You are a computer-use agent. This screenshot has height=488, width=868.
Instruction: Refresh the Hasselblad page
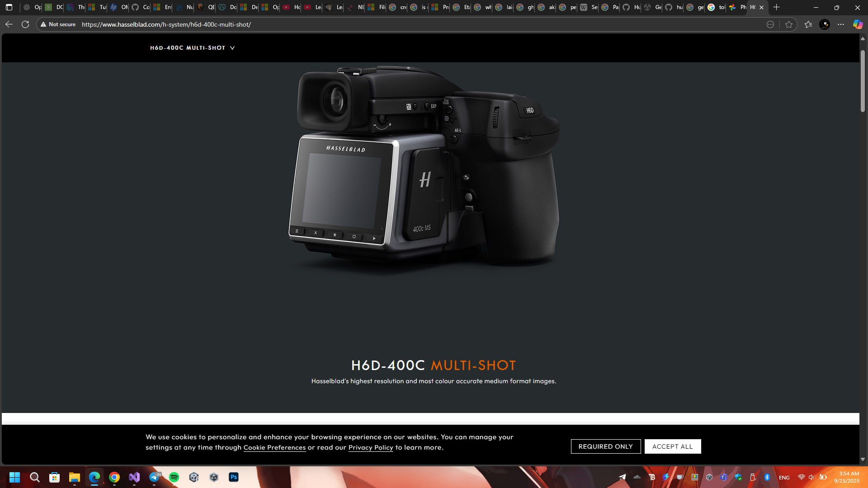25,24
